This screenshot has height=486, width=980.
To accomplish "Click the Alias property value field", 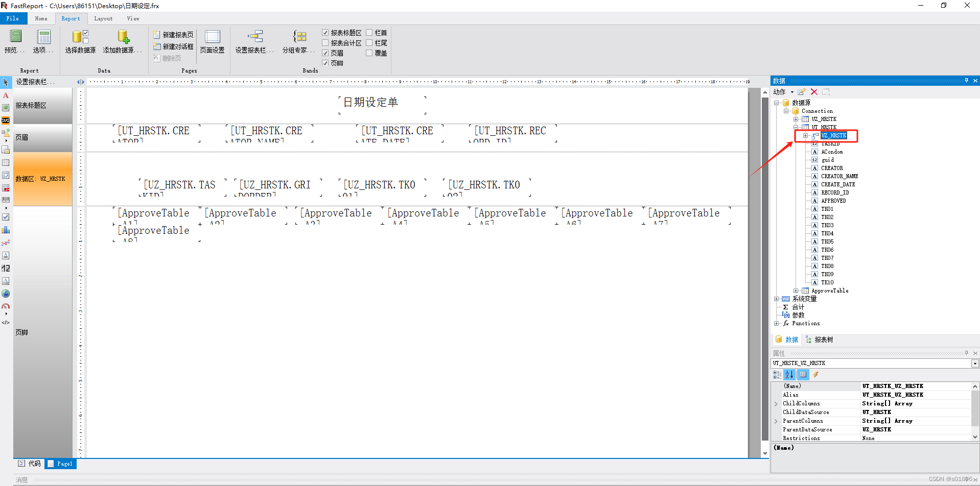I will tap(916, 395).
